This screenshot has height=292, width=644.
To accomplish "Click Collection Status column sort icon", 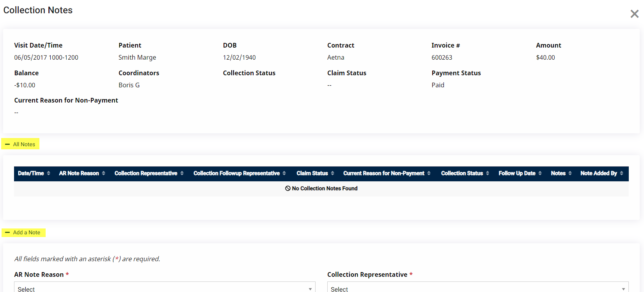I will click(x=488, y=173).
